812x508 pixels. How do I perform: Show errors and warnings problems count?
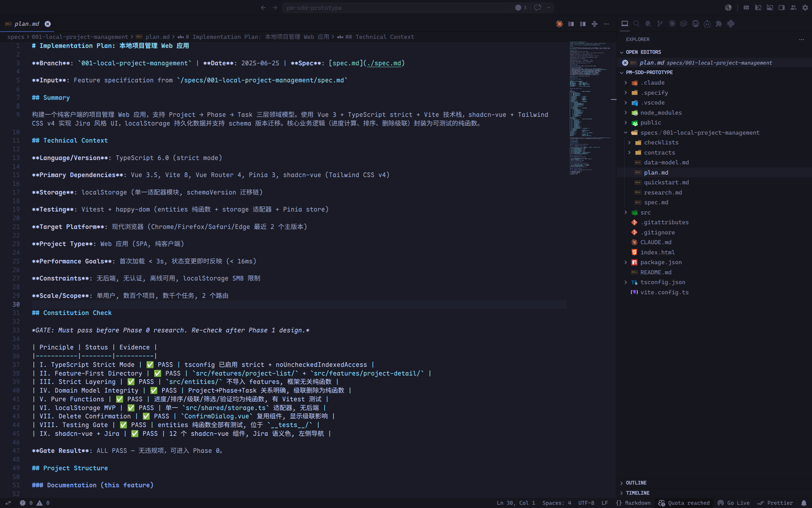[x=35, y=503]
